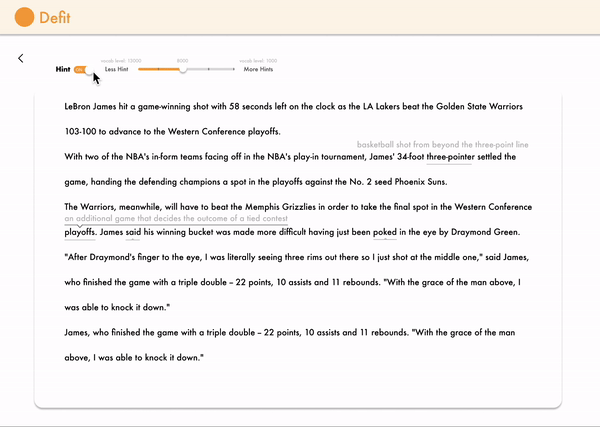
Task: Click the 'vocab level: 13000' label
Action: pyautogui.click(x=121, y=61)
